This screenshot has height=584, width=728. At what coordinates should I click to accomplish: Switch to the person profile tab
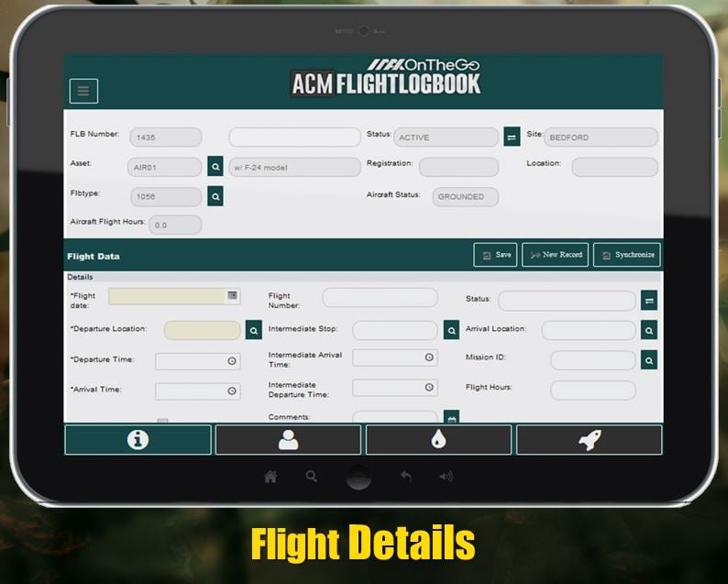click(x=288, y=440)
